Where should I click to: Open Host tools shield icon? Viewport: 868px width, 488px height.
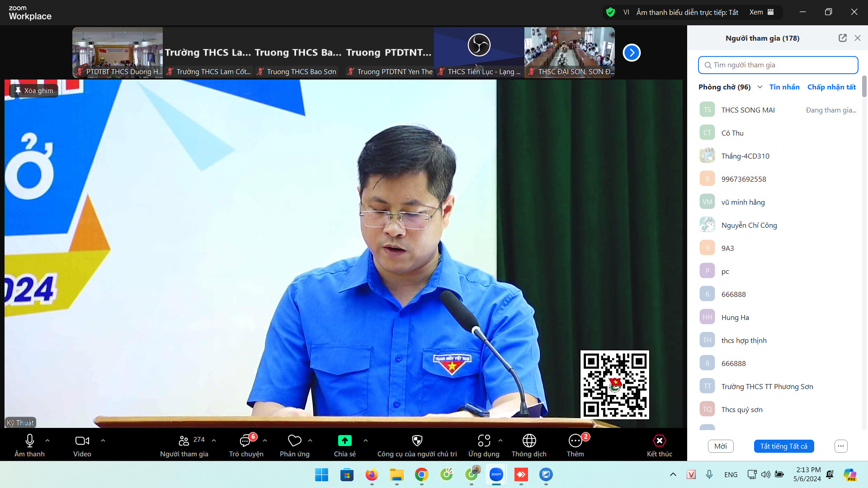pos(417,441)
